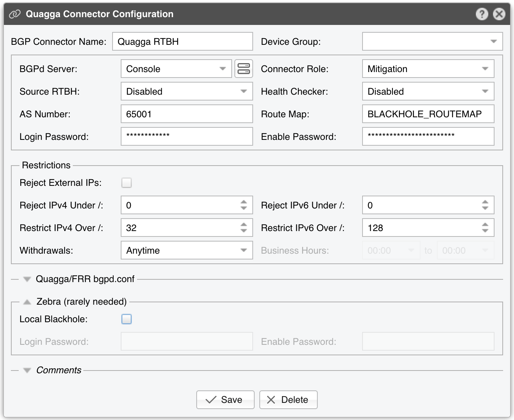
Task: Click the BGPd server options icon
Action: [x=244, y=69]
